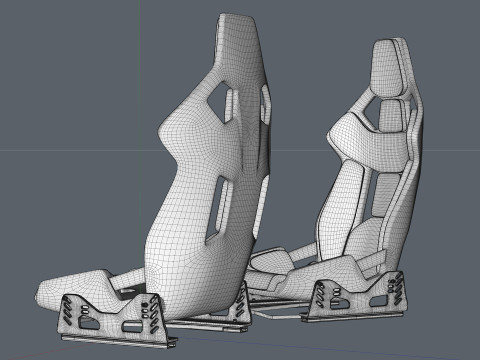Screen dimensions: 480x360
Task: Click the left seat's upper harness slot opening
Action: click(221, 102)
